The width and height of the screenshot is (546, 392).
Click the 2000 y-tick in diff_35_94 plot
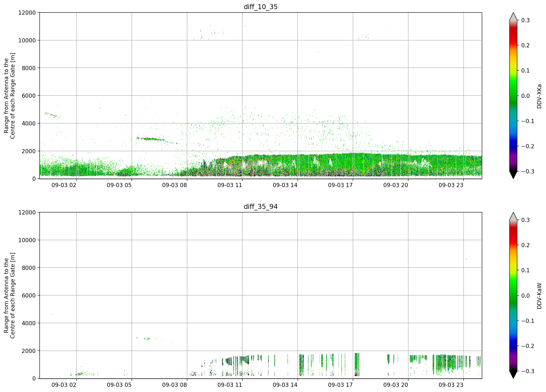click(29, 351)
